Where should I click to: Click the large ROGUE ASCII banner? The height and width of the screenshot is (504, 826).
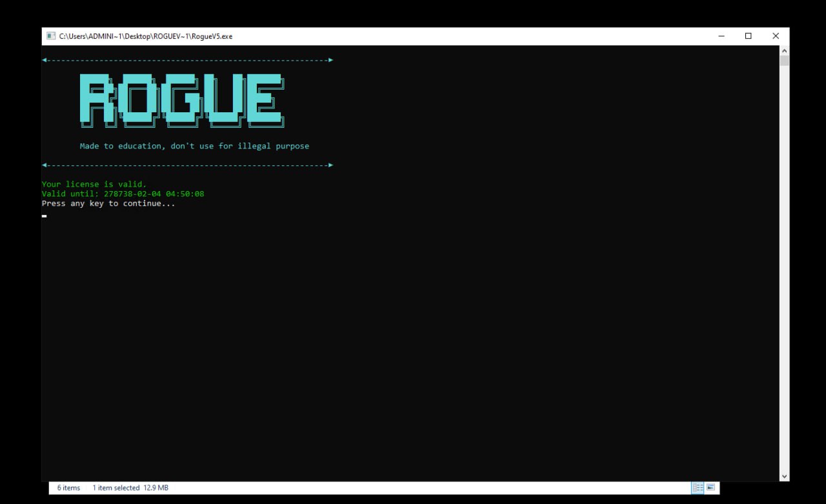(x=181, y=99)
